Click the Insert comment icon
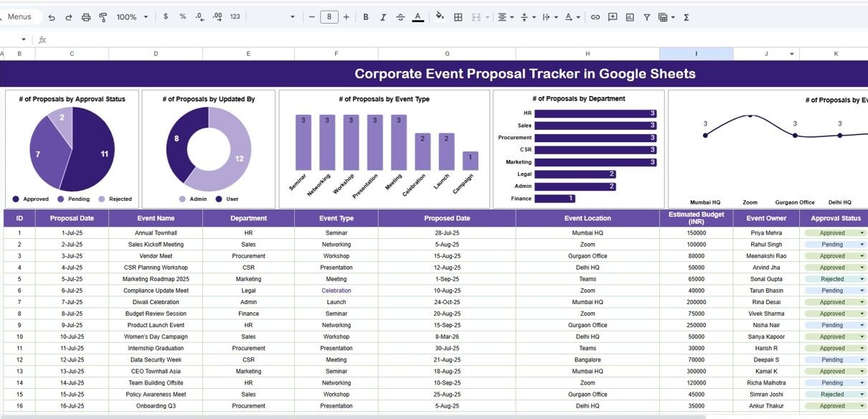The image size is (868, 419). pos(613,17)
